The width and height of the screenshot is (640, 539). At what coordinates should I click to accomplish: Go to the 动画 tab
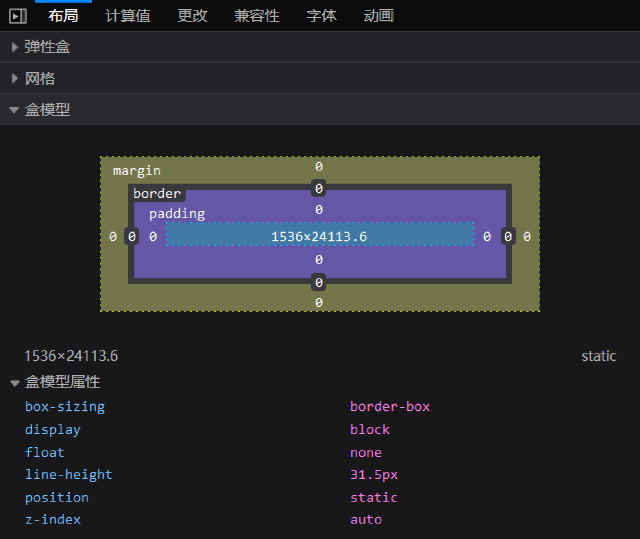point(378,15)
